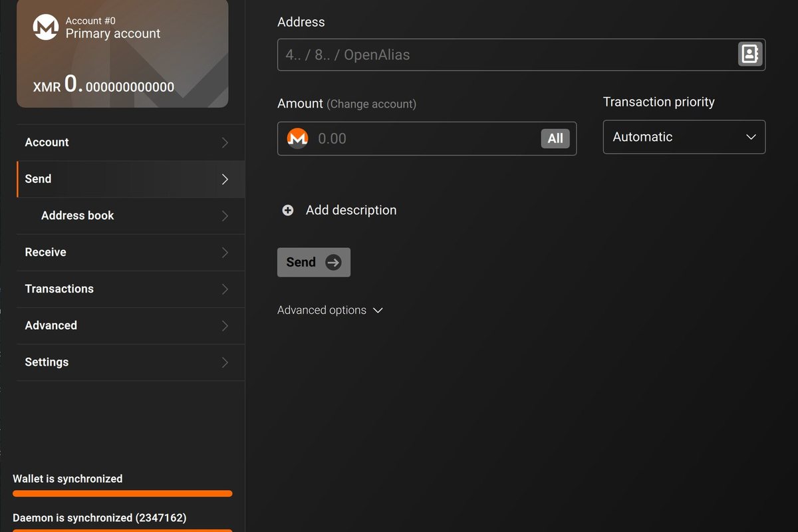Click the chevron arrow on Address book row
Viewport: 798px width, 532px height.
coord(225,215)
